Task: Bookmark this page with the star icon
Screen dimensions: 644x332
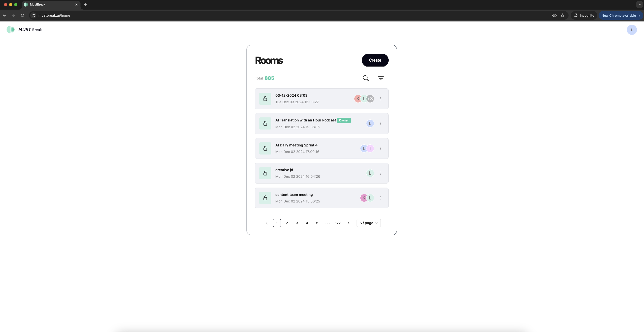Action: (x=562, y=15)
